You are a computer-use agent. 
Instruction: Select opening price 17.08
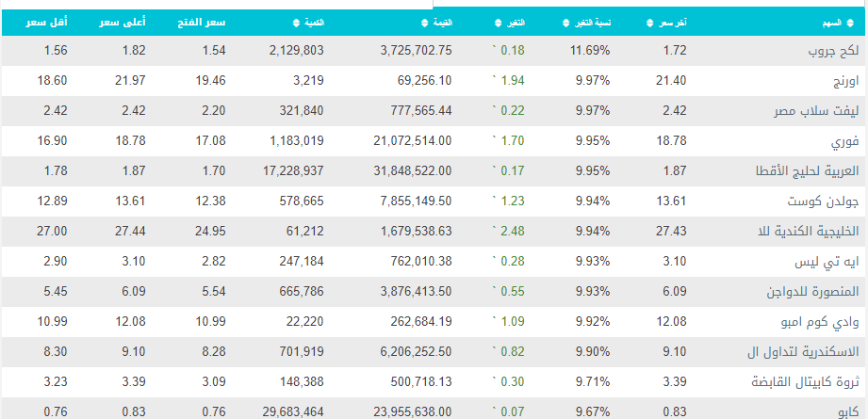(x=210, y=141)
